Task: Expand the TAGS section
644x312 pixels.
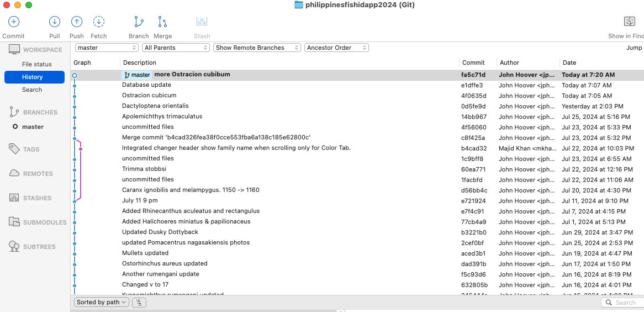Action: coord(31,149)
